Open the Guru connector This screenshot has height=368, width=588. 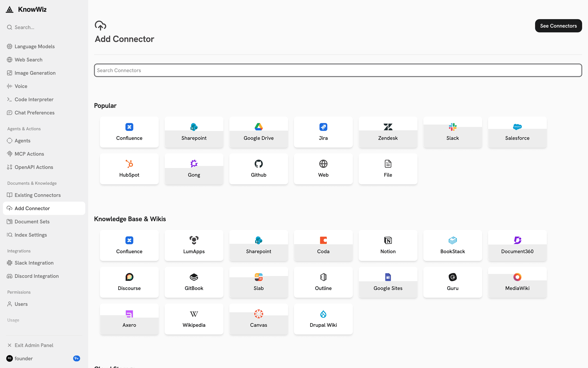(452, 282)
